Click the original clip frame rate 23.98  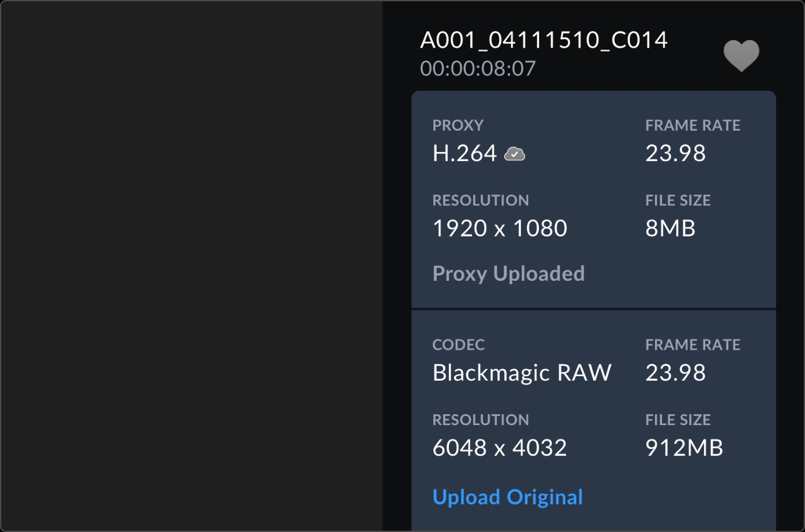pos(676,372)
